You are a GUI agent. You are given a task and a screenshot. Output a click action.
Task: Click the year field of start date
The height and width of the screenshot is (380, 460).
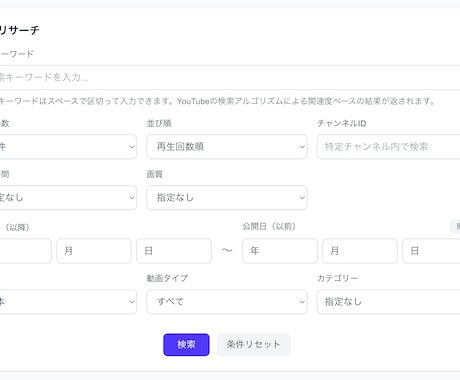[x=25, y=251]
